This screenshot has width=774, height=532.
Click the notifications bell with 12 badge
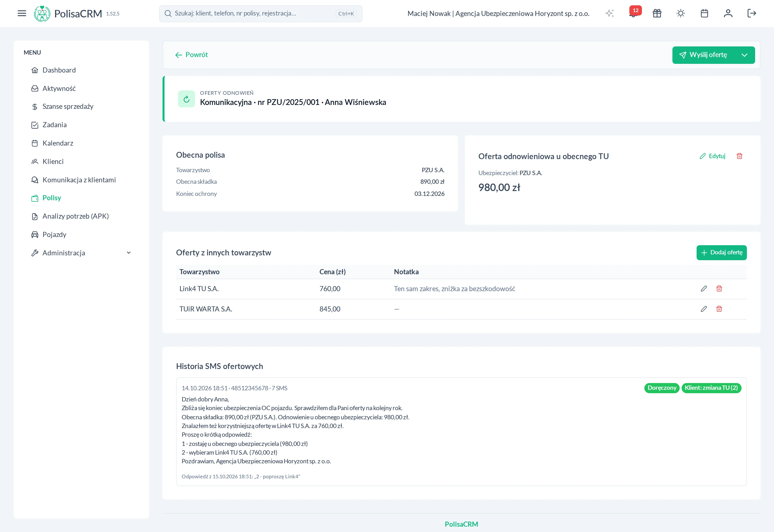pos(633,13)
